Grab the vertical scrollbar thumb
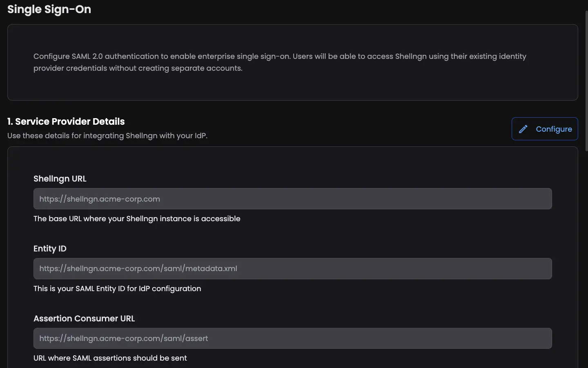588x368 pixels. point(586,82)
